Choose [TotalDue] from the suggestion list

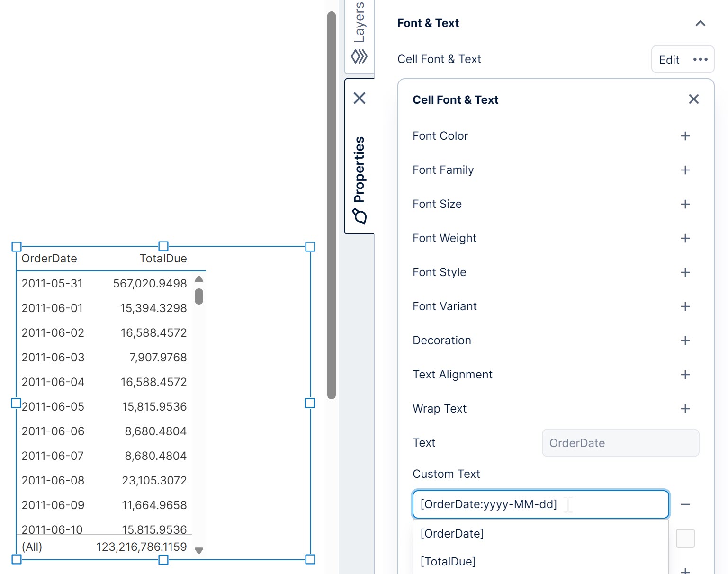(x=448, y=561)
